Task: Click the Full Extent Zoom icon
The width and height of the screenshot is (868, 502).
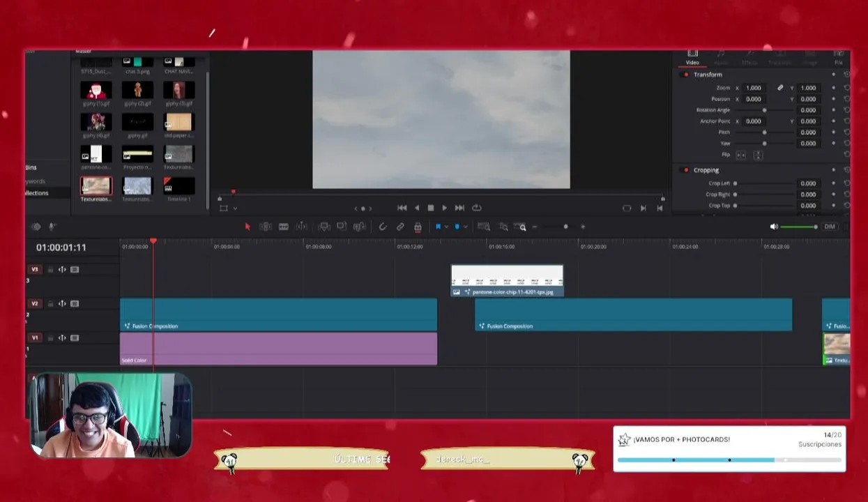Action: tap(484, 227)
